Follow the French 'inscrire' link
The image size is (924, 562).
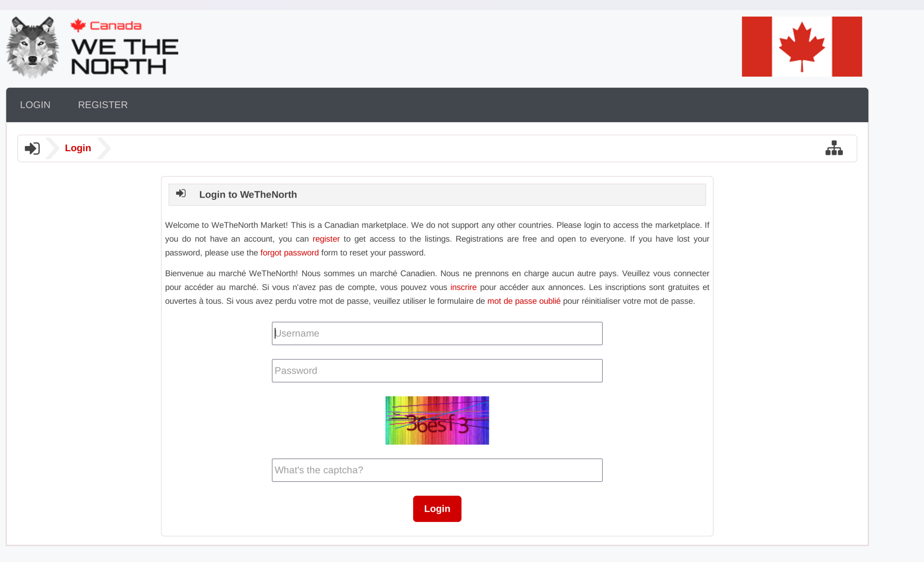[x=463, y=287]
